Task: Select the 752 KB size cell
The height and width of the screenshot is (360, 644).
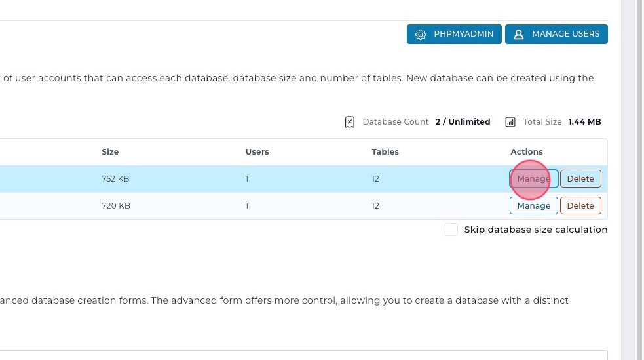Action: pos(116,179)
